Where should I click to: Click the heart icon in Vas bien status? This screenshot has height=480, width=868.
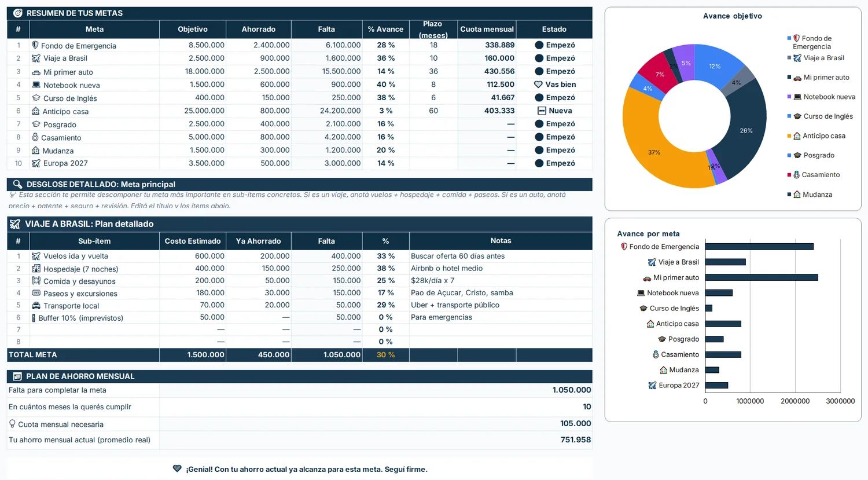coord(538,85)
